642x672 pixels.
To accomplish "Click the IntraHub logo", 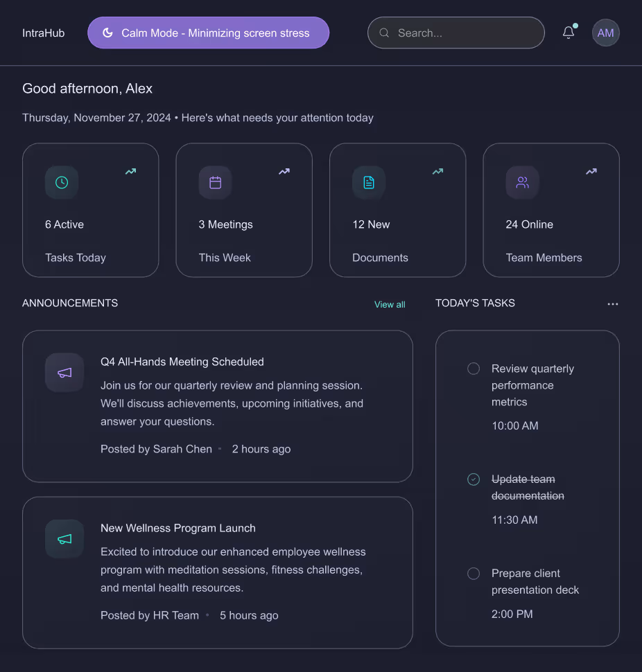I will pos(43,33).
